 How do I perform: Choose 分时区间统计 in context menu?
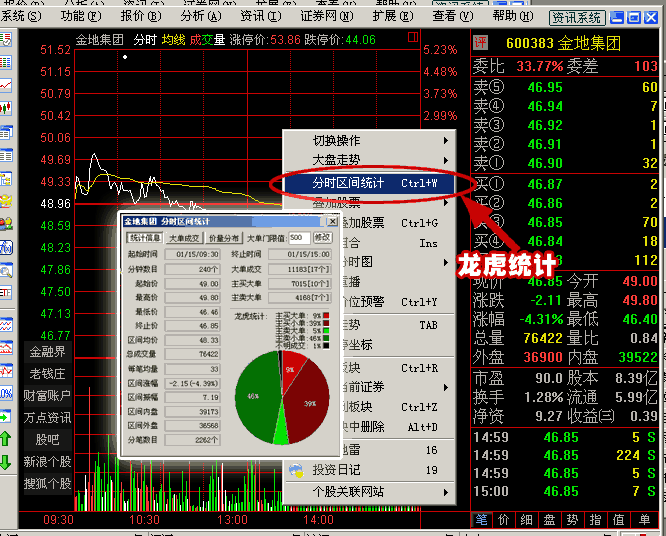click(x=370, y=183)
